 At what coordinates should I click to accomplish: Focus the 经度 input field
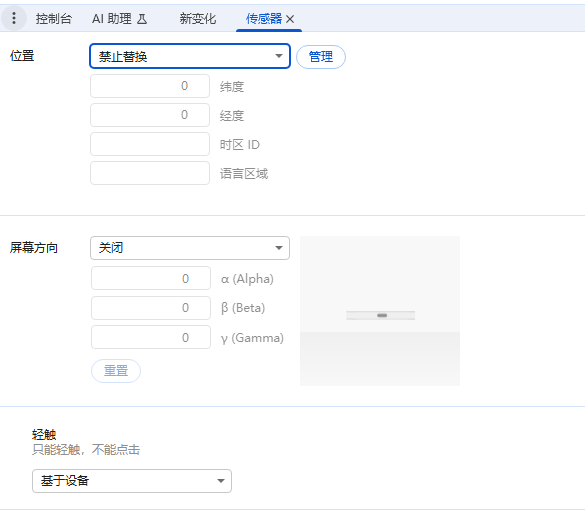click(x=150, y=115)
